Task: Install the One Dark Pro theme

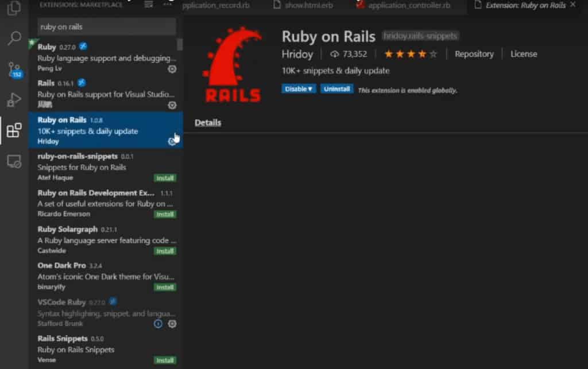Action: click(x=165, y=288)
